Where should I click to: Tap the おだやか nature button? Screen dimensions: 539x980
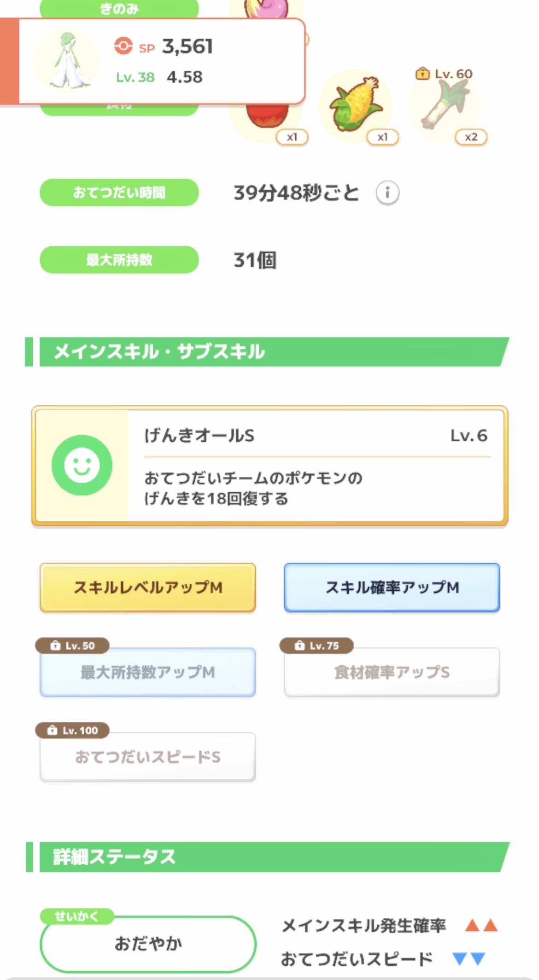[x=148, y=944]
